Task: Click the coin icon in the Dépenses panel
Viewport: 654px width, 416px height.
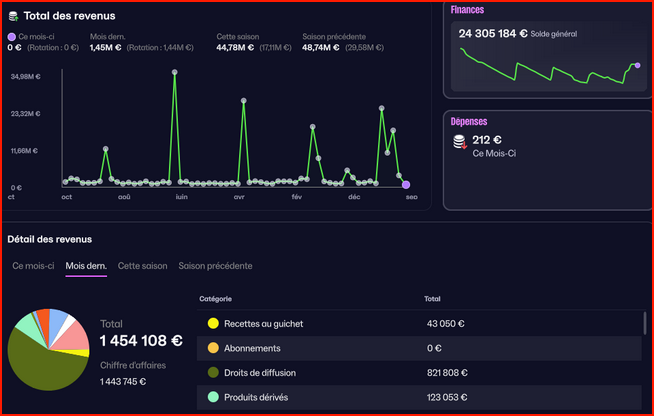Action: coord(459,143)
